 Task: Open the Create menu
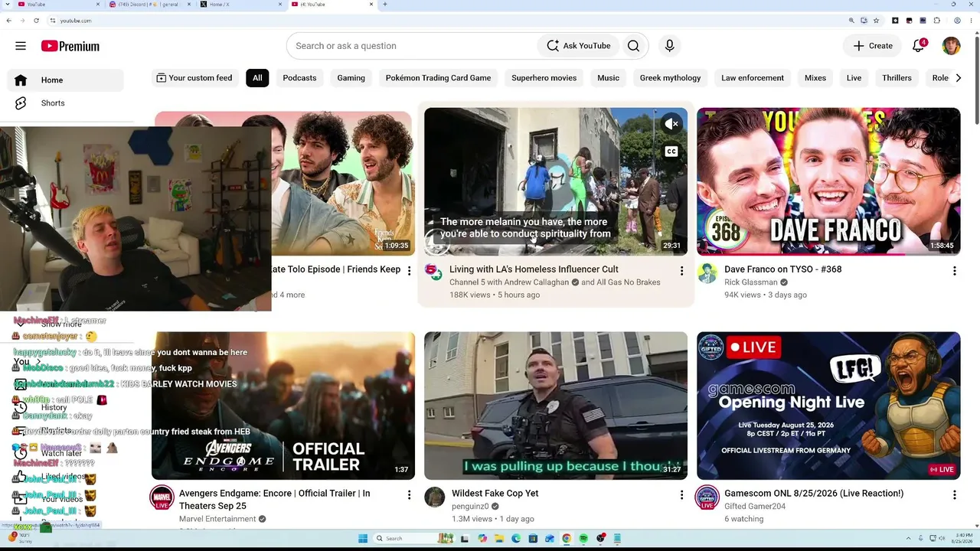pyautogui.click(x=873, y=46)
